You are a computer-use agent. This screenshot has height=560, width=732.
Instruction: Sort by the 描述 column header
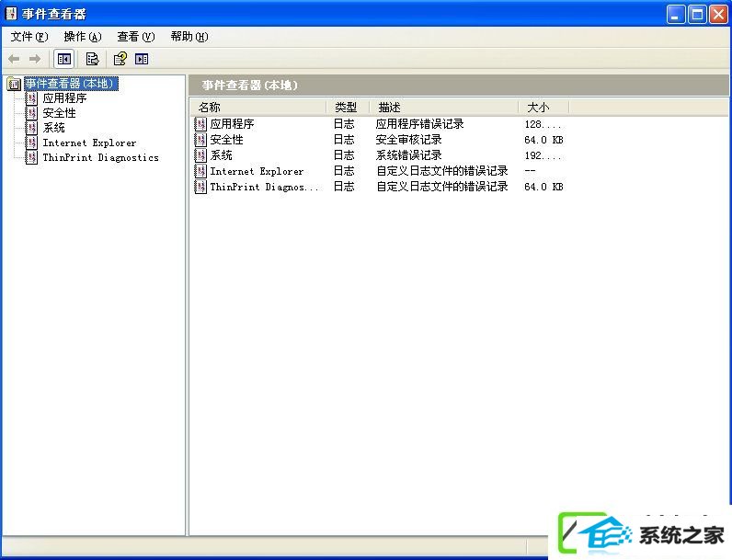click(x=444, y=108)
